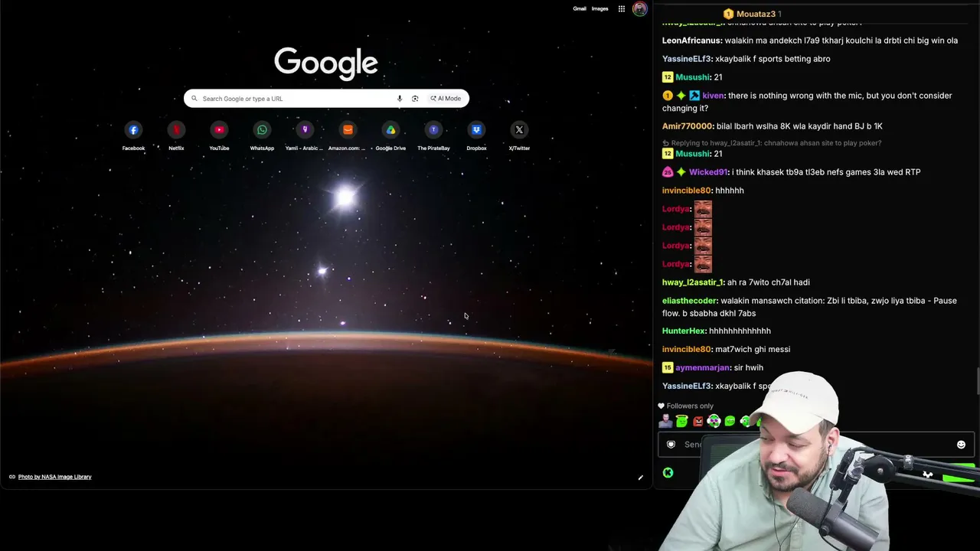
Task: Click username LeonAfricanus in chat
Action: pos(691,41)
